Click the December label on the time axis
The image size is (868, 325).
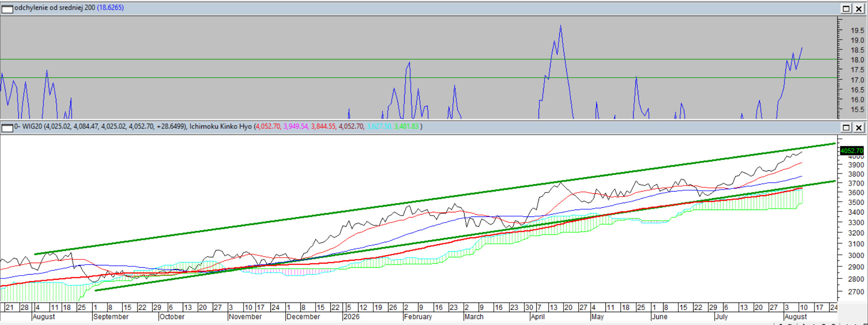click(303, 317)
